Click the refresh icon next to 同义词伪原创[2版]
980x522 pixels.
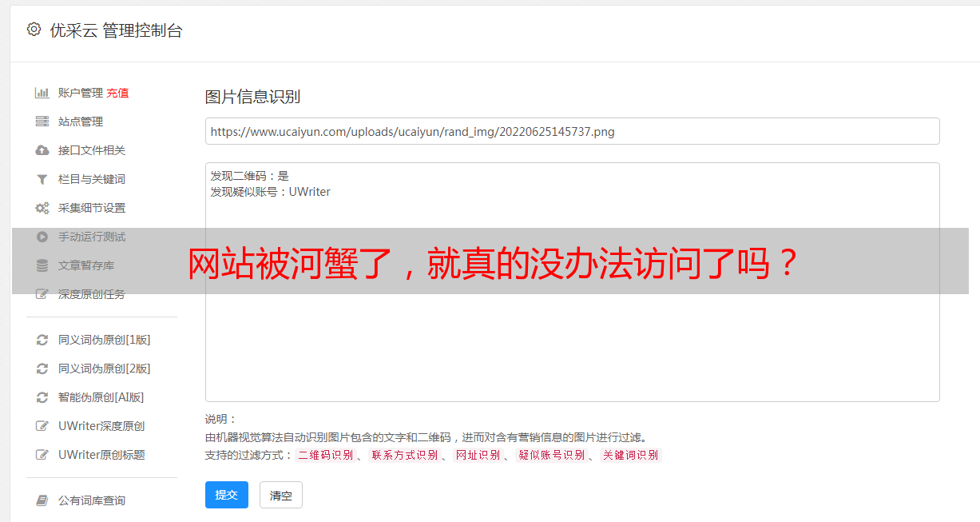coord(42,369)
